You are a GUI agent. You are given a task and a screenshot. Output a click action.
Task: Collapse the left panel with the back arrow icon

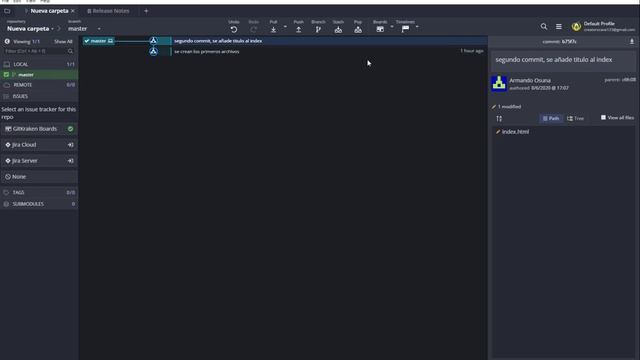(7, 41)
